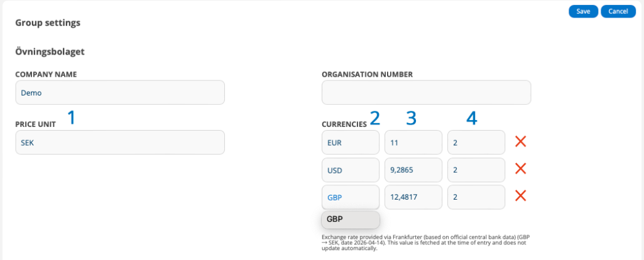Click the Organisation Number input

[x=426, y=92]
